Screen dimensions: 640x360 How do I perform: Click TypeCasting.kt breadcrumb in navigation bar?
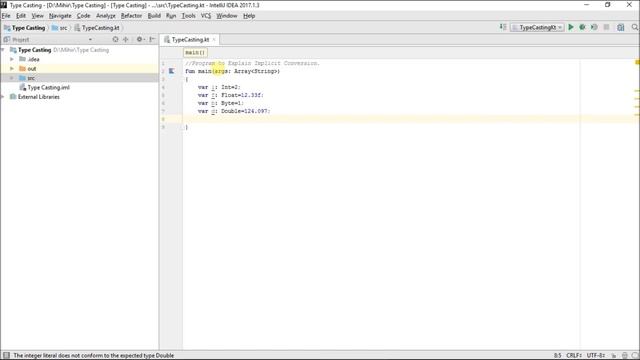point(97,28)
